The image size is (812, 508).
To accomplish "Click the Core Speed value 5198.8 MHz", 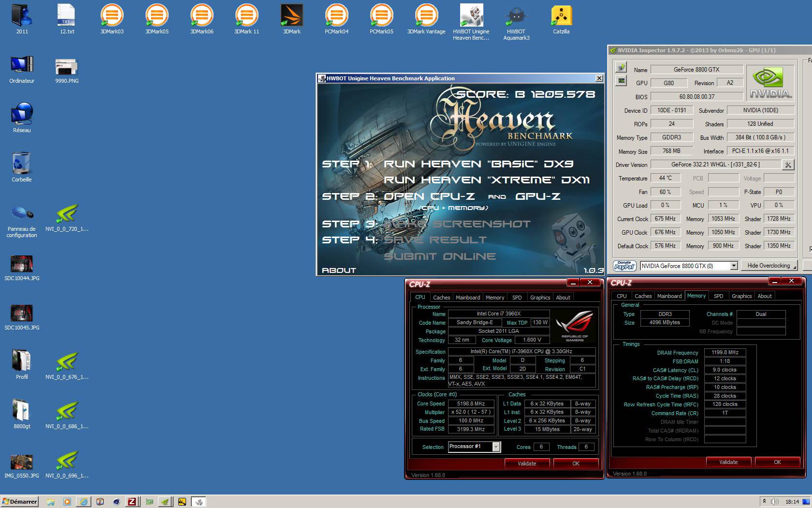I will (x=471, y=403).
